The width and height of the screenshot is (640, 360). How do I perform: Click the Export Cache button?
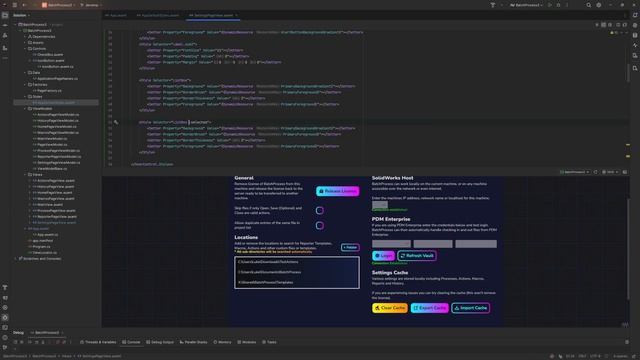click(429, 308)
